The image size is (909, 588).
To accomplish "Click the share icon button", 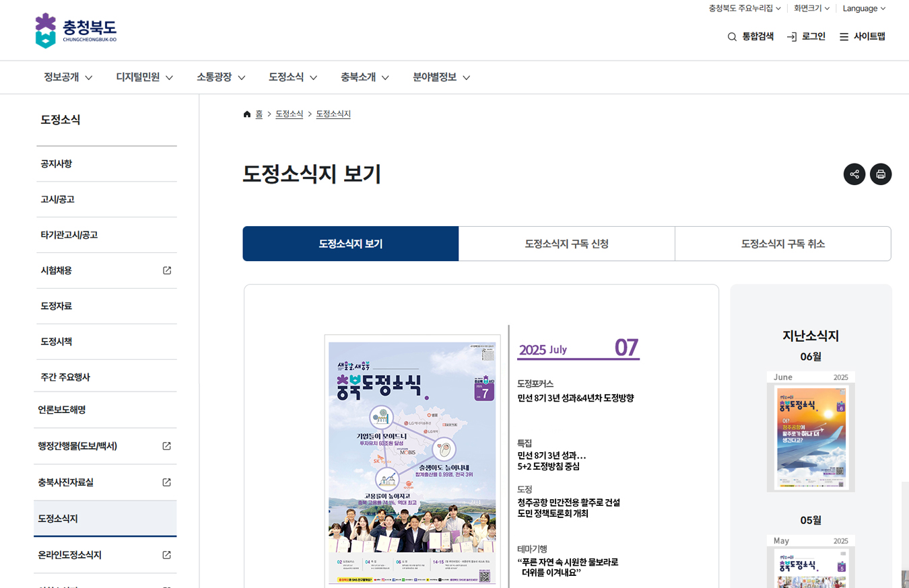I will (854, 174).
